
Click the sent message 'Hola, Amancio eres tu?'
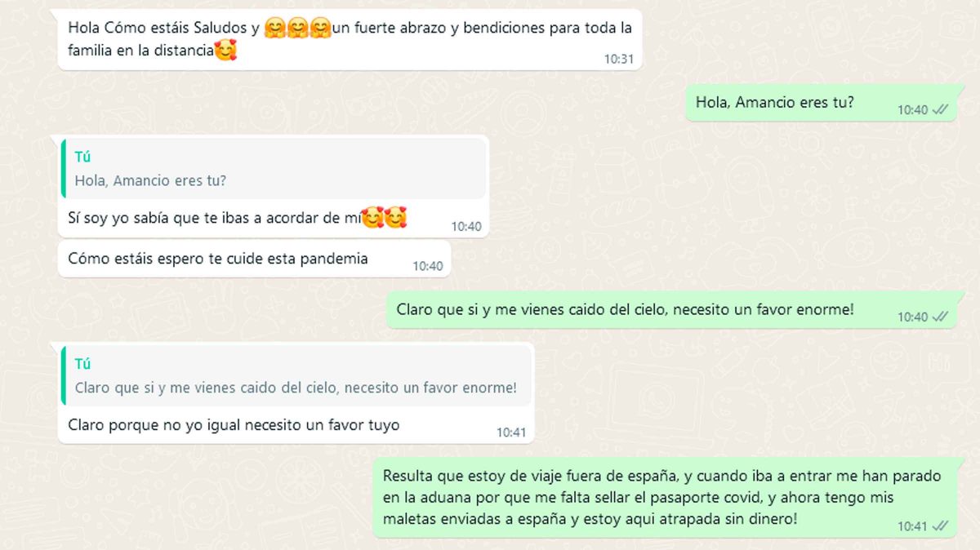(x=820, y=103)
